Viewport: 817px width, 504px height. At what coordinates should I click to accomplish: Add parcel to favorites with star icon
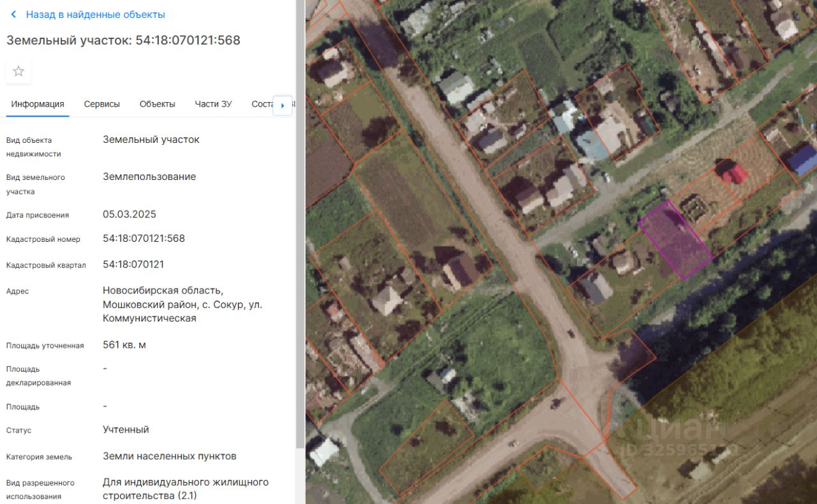tap(19, 71)
